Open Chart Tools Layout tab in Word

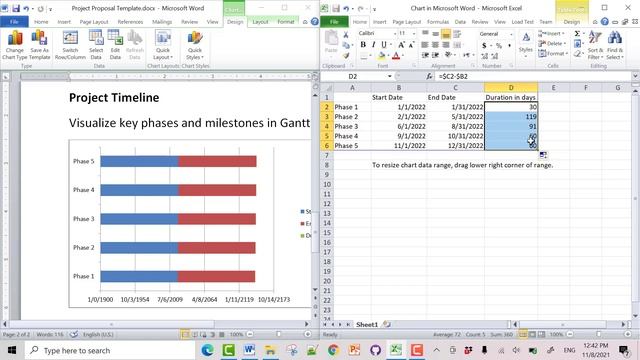pyautogui.click(x=260, y=22)
